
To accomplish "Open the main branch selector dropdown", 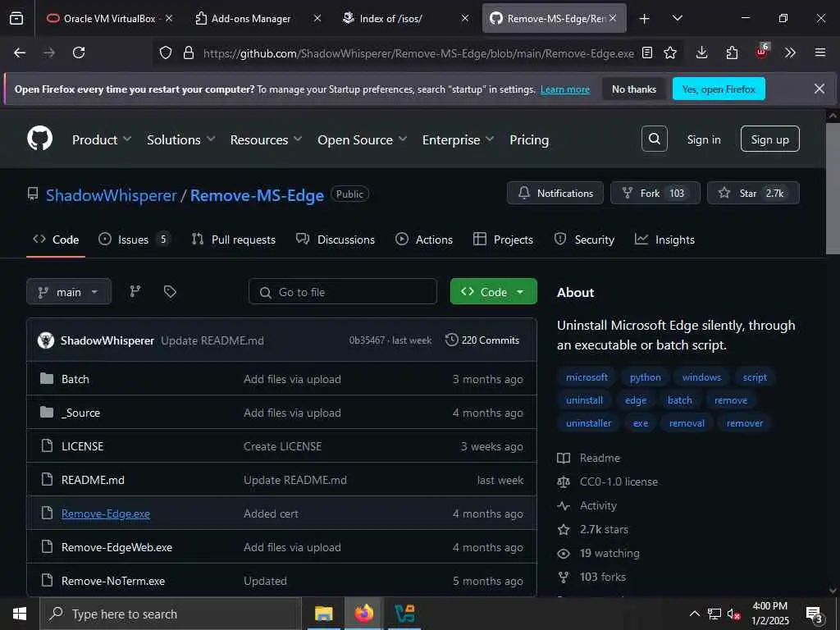I will click(69, 291).
